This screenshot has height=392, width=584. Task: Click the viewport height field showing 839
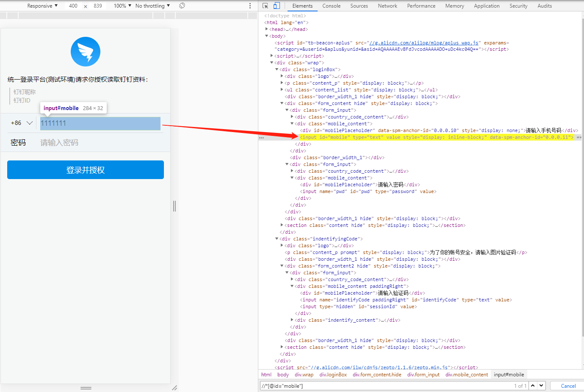(x=98, y=6)
